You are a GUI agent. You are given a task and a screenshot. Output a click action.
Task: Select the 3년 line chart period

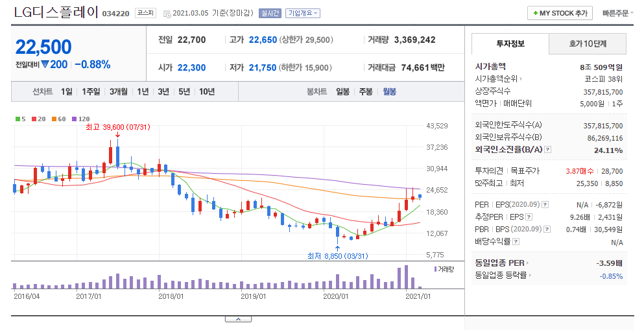pos(163,91)
